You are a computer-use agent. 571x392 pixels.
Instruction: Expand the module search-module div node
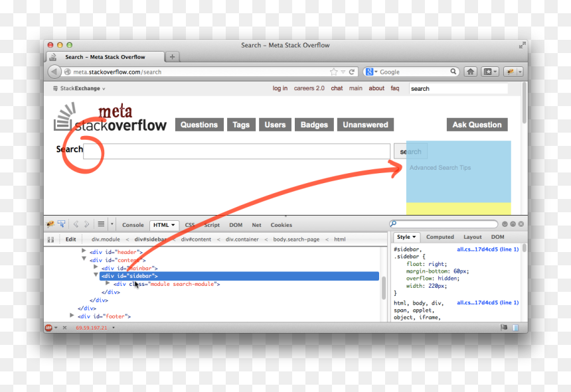[x=108, y=283]
